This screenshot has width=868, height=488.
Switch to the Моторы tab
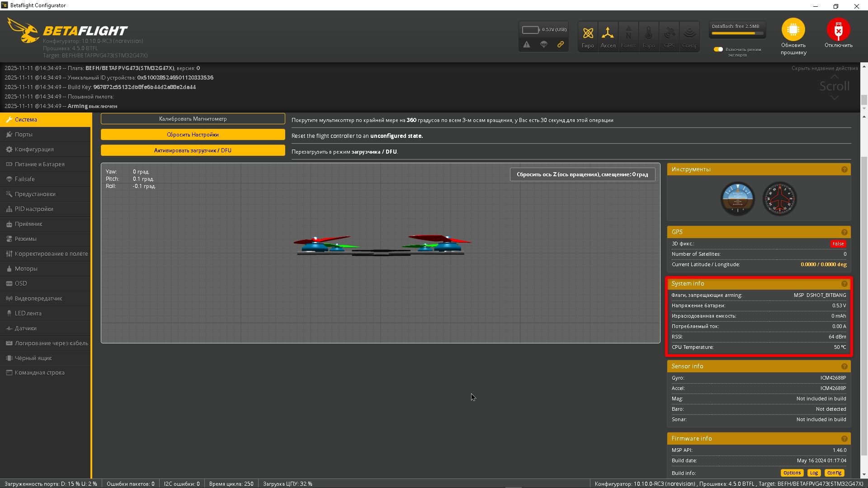point(26,268)
